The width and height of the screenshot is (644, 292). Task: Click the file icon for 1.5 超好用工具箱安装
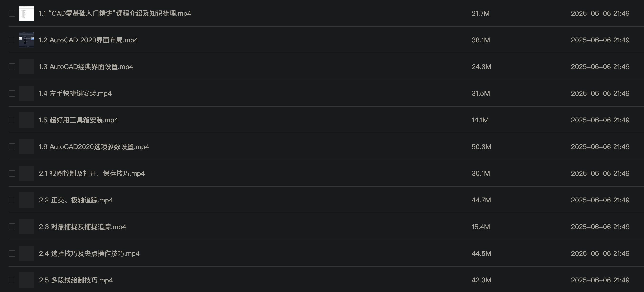26,120
